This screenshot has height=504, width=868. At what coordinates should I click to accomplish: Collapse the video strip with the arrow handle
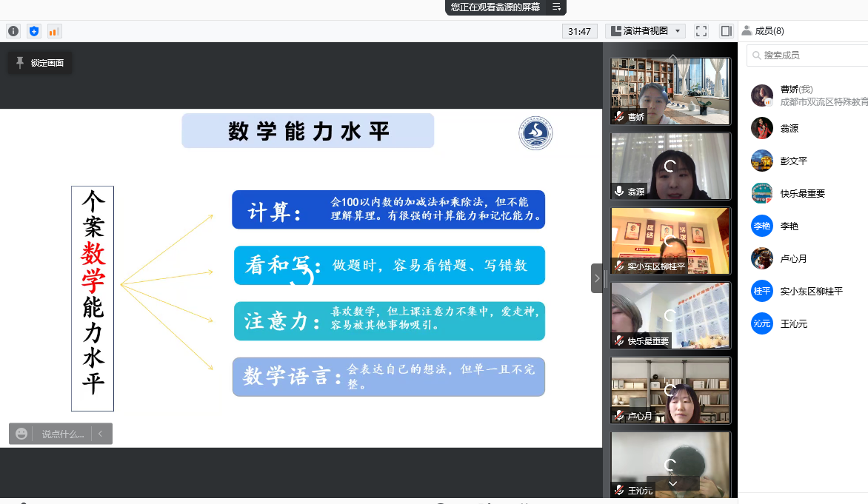point(597,278)
